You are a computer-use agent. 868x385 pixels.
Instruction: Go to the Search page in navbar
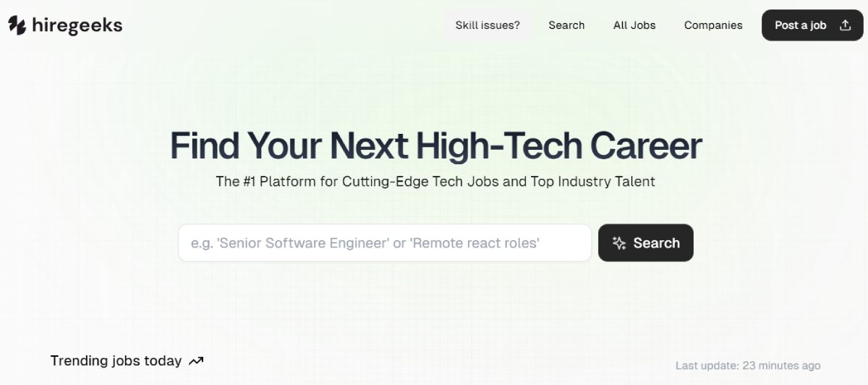coord(566,25)
